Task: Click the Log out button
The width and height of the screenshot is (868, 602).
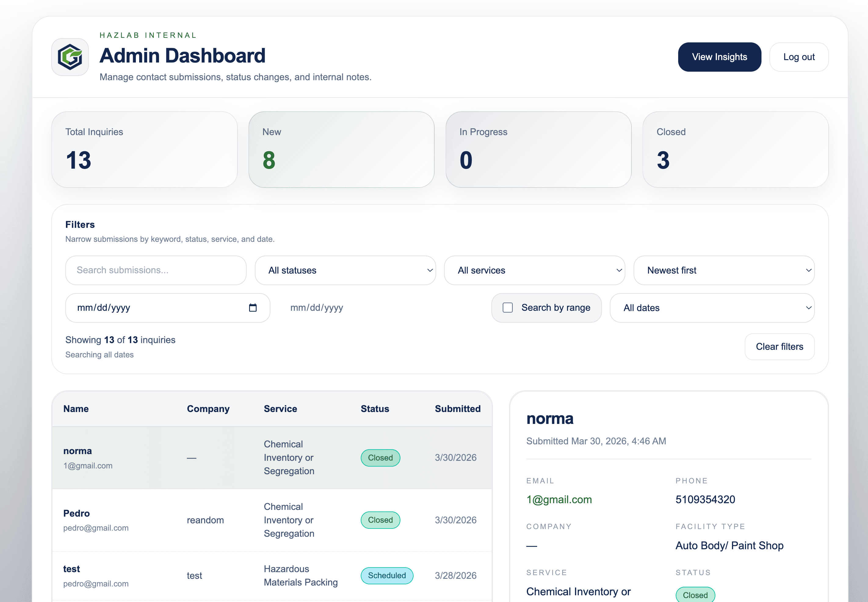Action: tap(799, 57)
